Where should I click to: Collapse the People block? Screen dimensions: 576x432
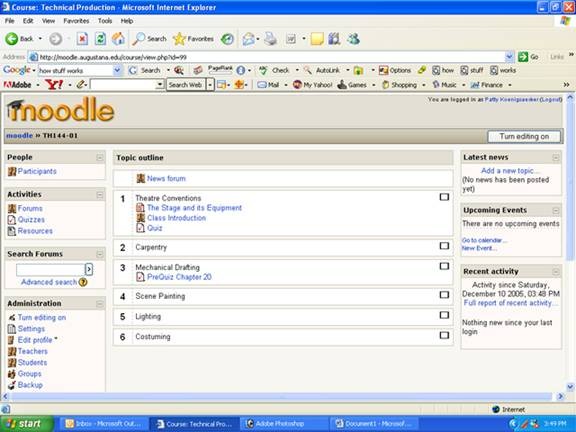pos(100,158)
